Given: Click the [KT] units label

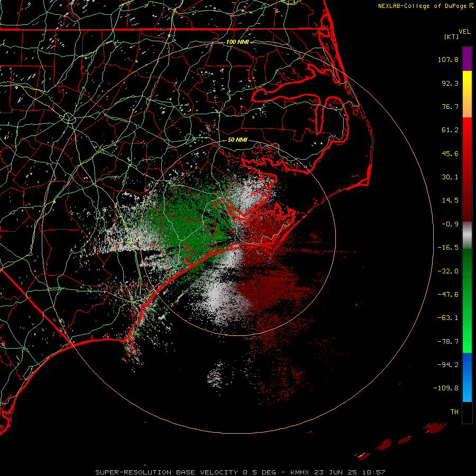Looking at the screenshot, I should pos(452,36).
